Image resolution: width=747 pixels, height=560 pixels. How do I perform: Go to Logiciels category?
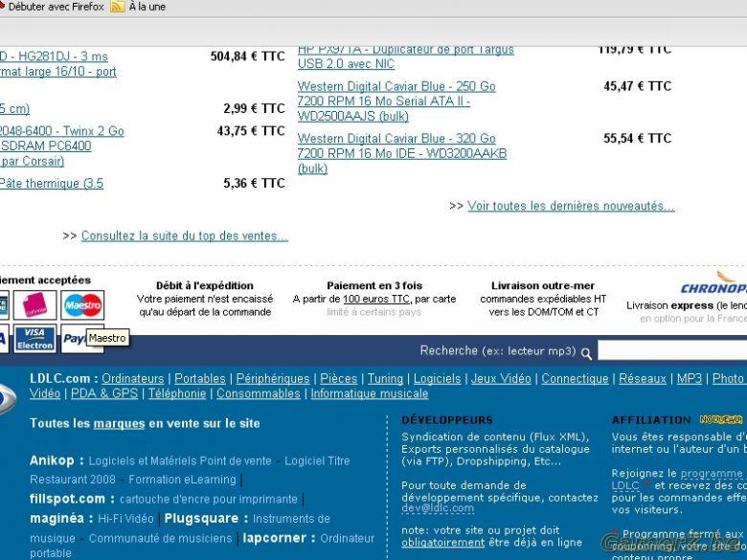438,378
